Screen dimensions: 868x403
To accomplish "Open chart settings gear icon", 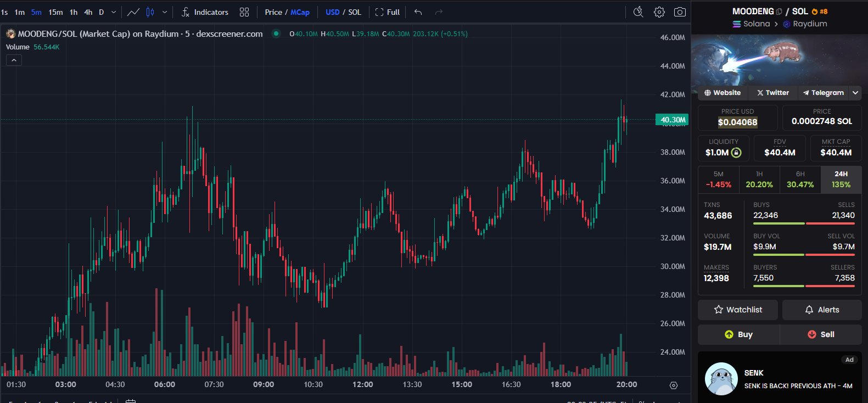I will (x=659, y=12).
